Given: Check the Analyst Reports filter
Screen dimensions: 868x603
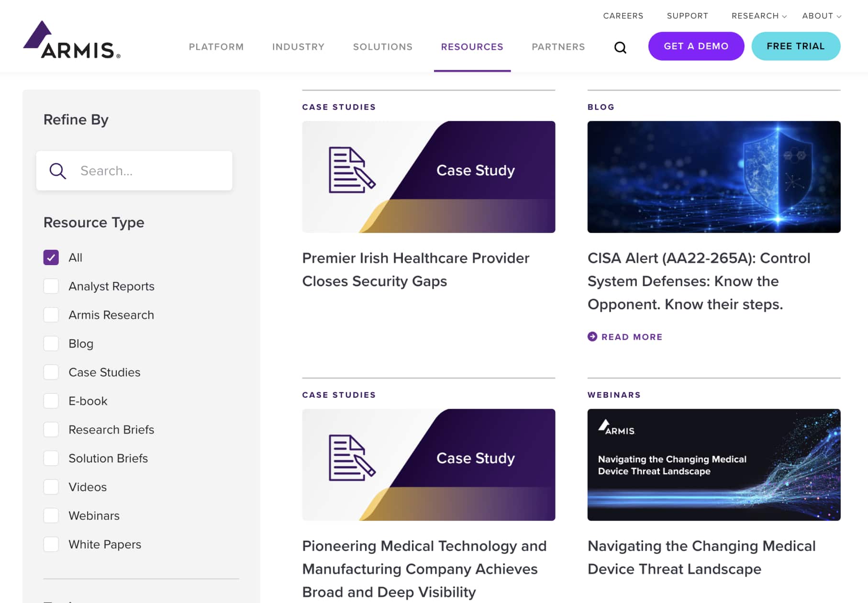Looking at the screenshot, I should click(51, 286).
